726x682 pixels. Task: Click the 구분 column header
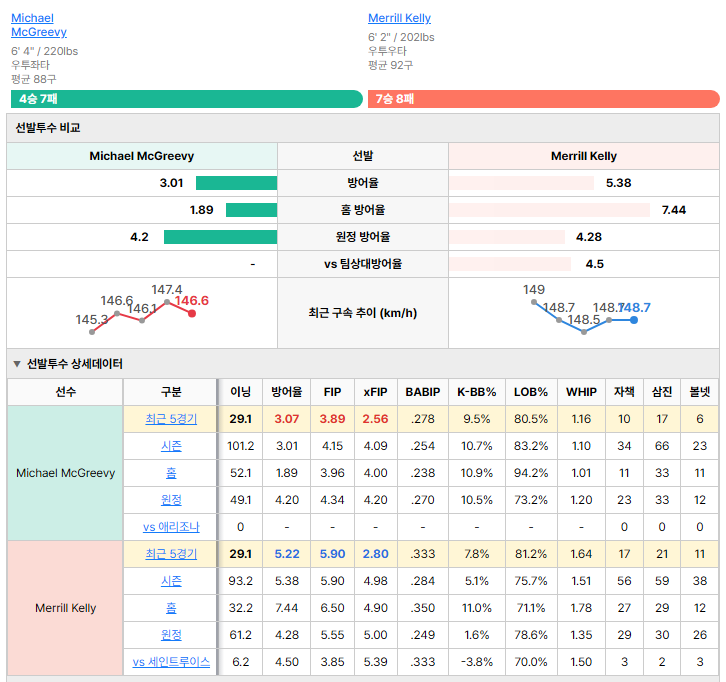click(x=171, y=392)
